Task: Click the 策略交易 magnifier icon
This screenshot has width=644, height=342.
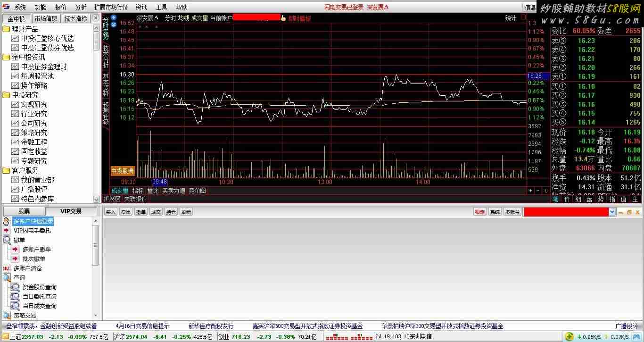Action: tap(7, 316)
